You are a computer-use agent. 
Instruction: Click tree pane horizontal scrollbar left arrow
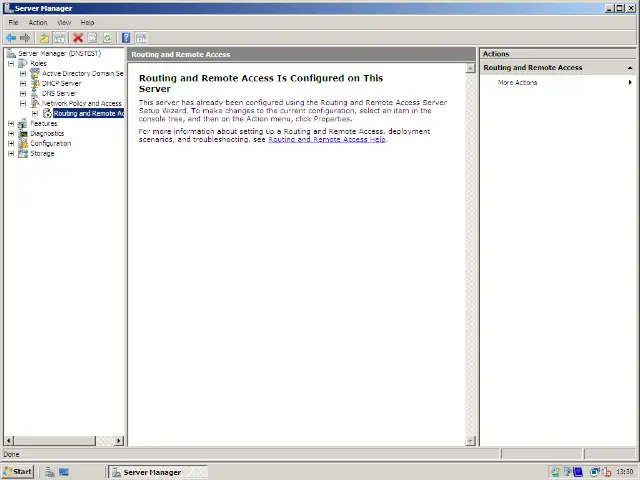(x=9, y=441)
